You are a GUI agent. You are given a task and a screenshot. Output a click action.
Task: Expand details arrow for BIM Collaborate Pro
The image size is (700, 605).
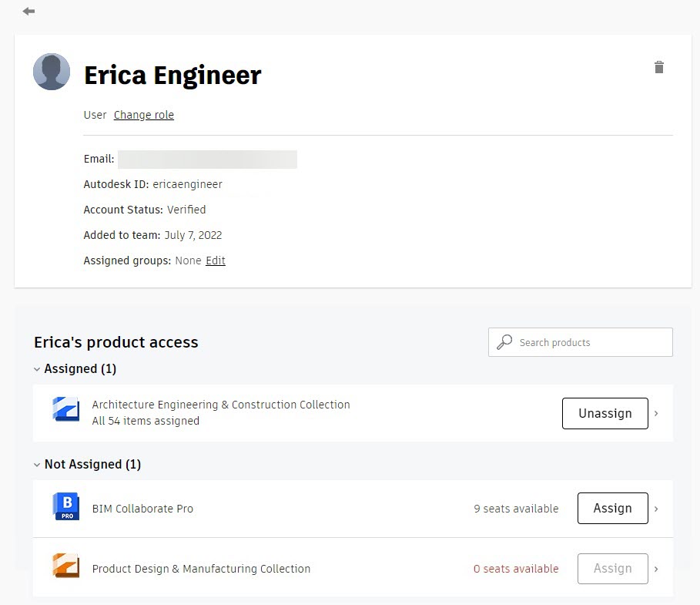[656, 509]
